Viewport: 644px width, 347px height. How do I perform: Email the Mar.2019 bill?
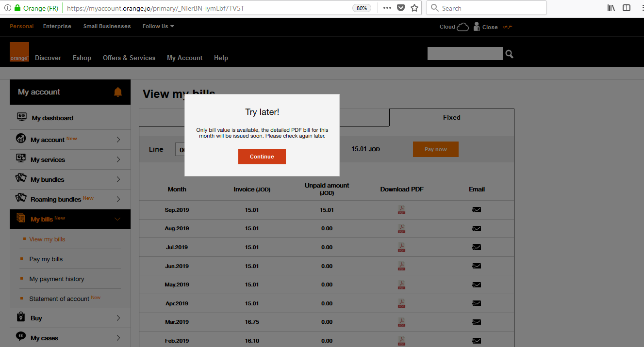pyautogui.click(x=477, y=322)
